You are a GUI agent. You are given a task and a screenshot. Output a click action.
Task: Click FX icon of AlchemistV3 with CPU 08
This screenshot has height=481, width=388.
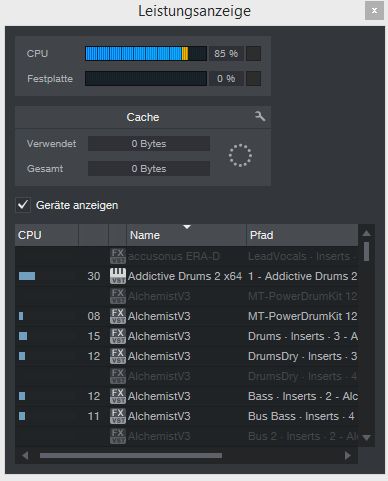(x=118, y=316)
